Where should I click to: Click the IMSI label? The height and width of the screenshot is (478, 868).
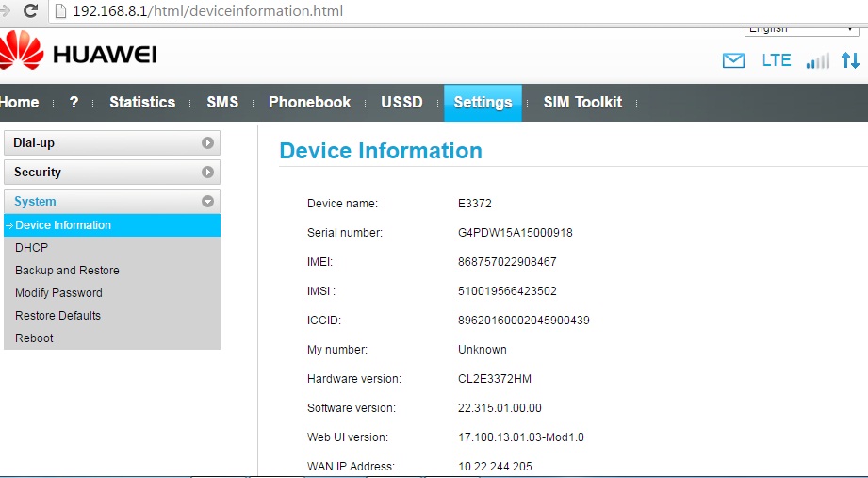[321, 291]
